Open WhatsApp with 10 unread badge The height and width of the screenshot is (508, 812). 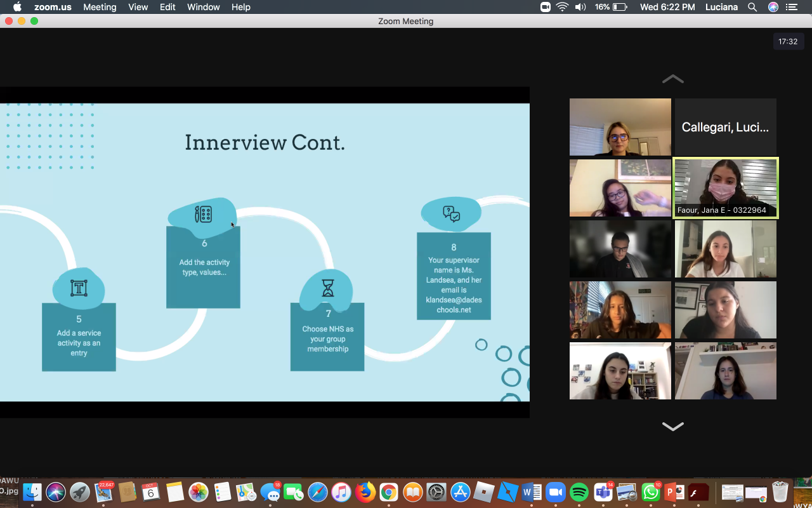click(651, 492)
